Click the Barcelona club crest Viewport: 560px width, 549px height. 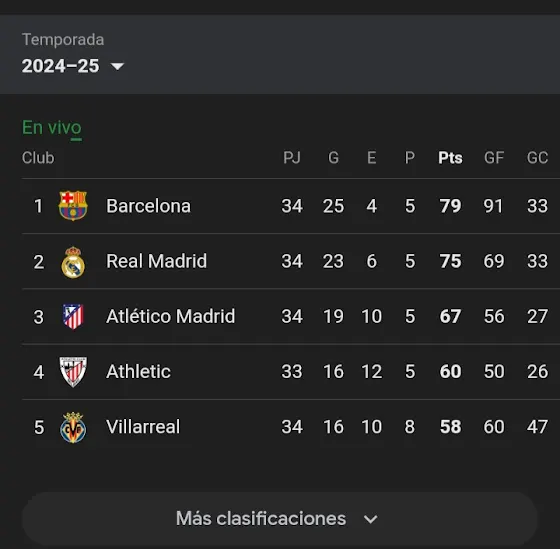click(x=73, y=206)
